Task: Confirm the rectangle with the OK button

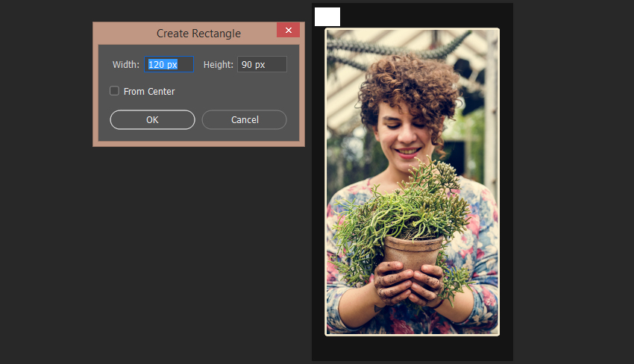Action: tap(152, 119)
